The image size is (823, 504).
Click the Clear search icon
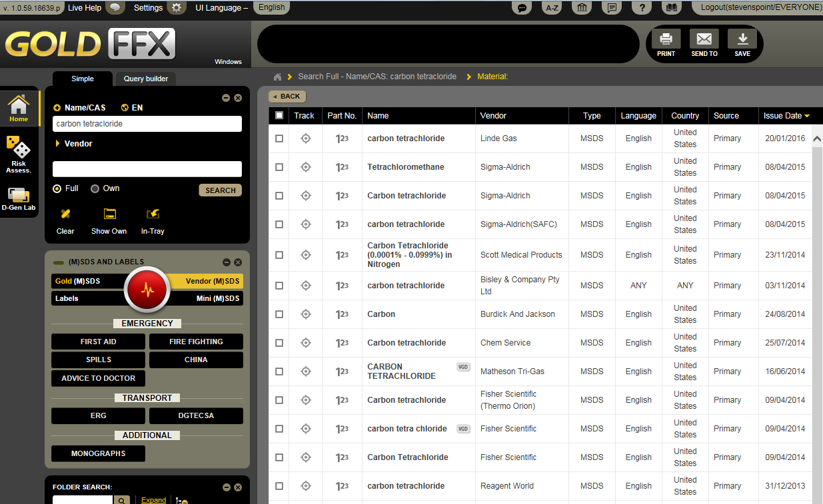65,214
